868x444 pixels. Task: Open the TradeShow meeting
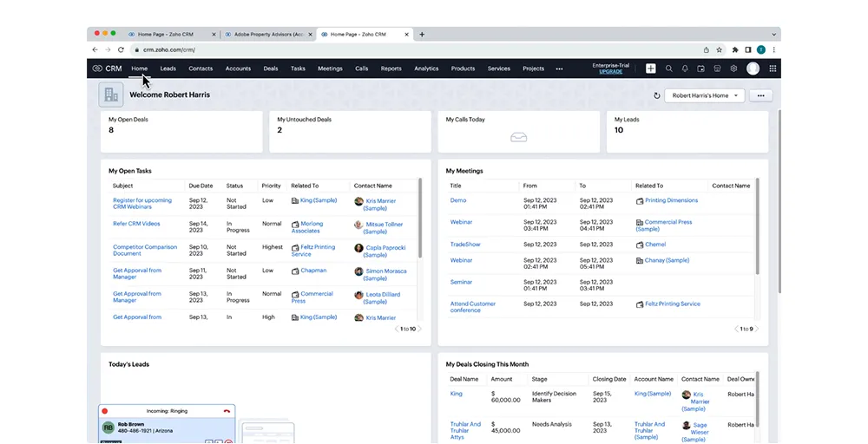(465, 245)
